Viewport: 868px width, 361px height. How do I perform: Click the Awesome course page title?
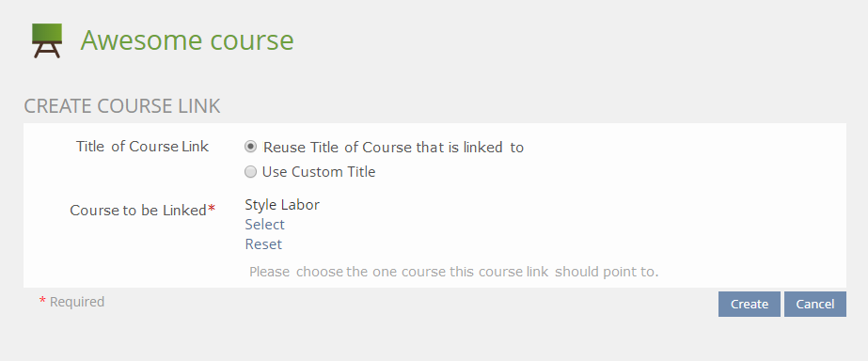click(x=187, y=40)
